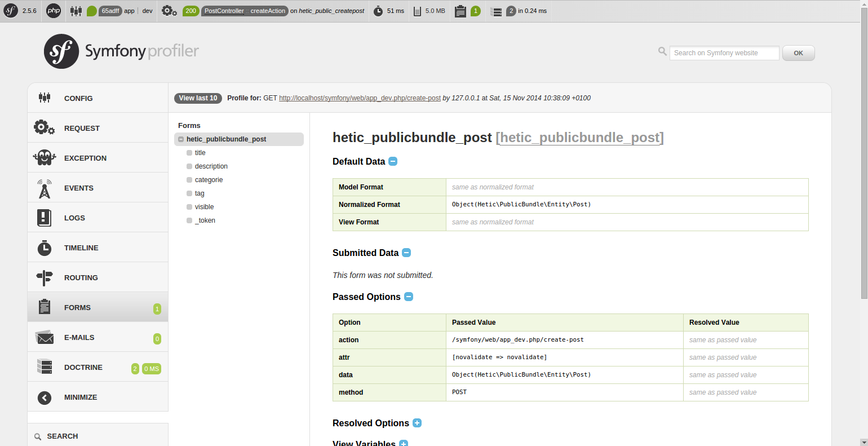Image resolution: width=868 pixels, height=446 pixels.
Task: Click the PostController createAction link in the toolbar
Action: coord(245,11)
